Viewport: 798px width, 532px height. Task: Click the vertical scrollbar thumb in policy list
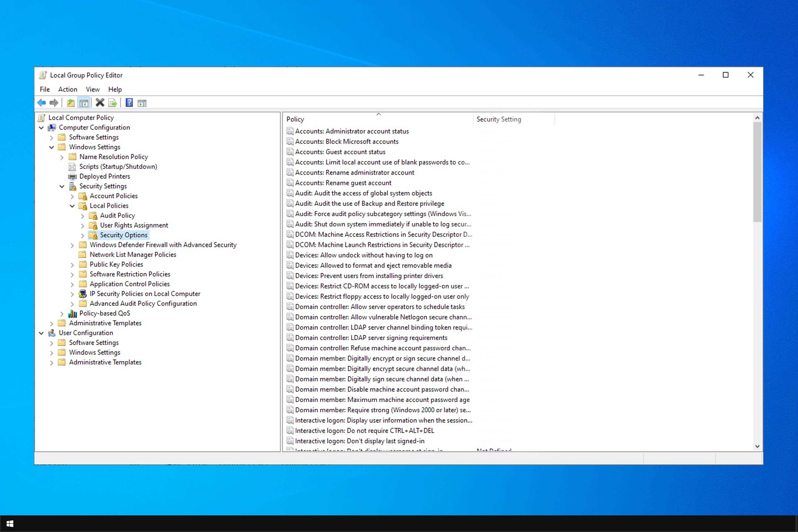tap(757, 172)
